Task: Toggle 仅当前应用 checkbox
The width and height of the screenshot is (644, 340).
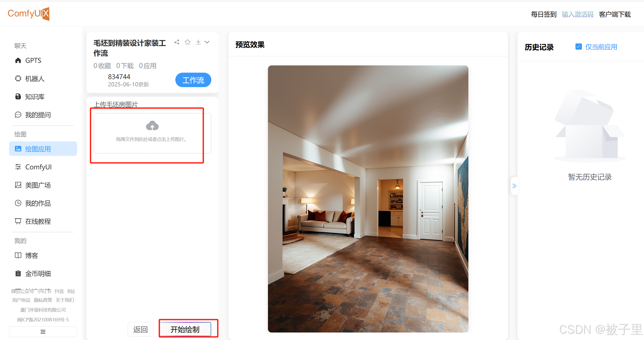Action: (x=578, y=47)
